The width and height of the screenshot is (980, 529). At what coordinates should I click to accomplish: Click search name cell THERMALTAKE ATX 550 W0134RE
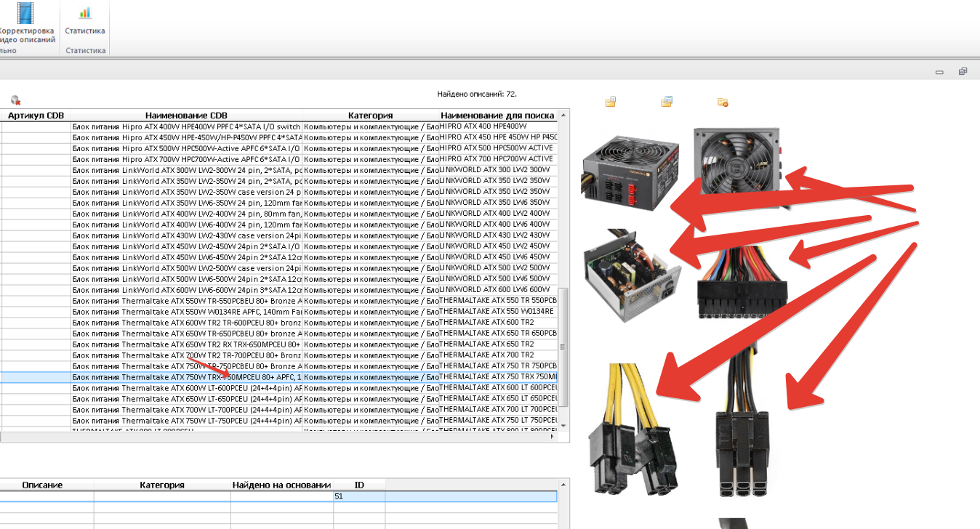[x=498, y=312]
